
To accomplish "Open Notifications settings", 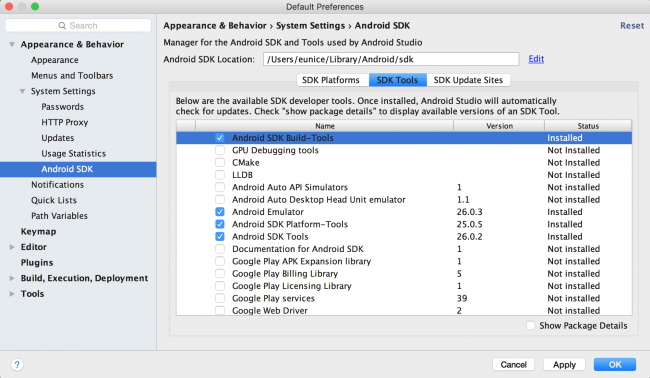I will tap(58, 185).
